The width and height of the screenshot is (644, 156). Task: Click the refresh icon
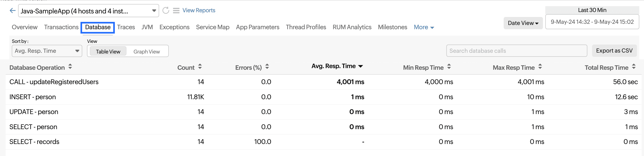[166, 11]
